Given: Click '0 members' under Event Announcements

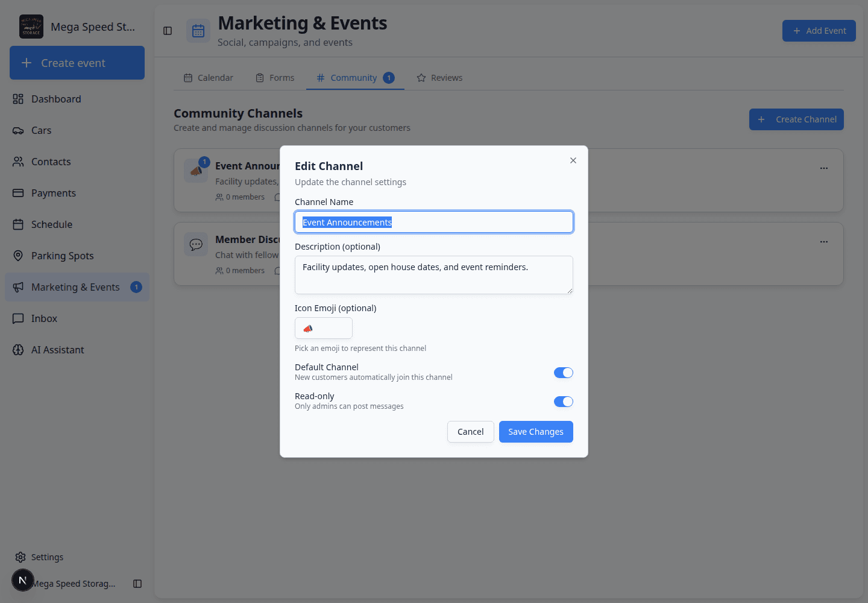Looking at the screenshot, I should (x=240, y=197).
